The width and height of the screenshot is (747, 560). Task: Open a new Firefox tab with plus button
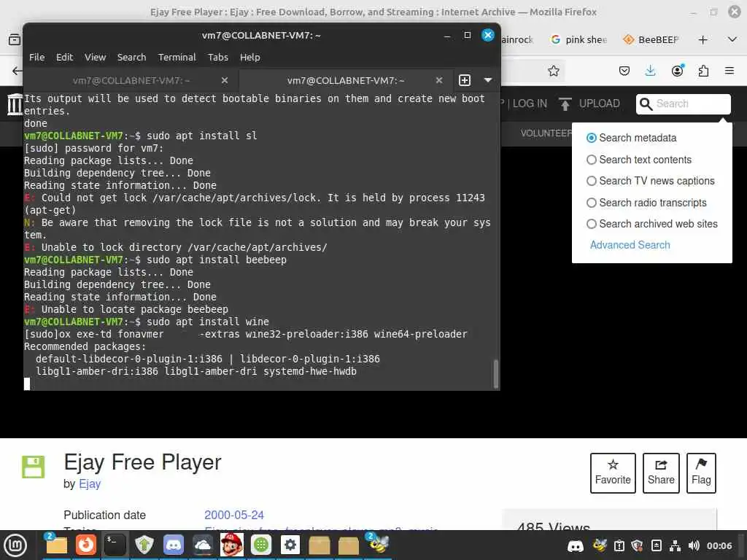click(703, 40)
